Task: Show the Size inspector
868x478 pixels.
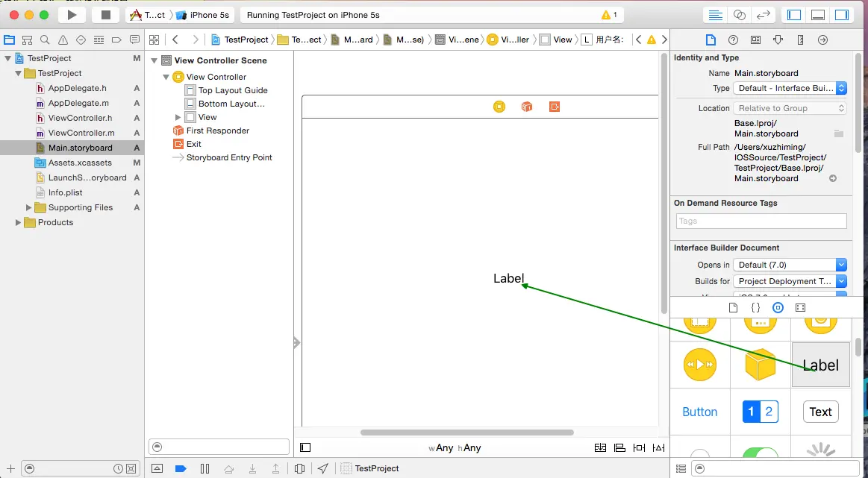Action: pyautogui.click(x=801, y=40)
